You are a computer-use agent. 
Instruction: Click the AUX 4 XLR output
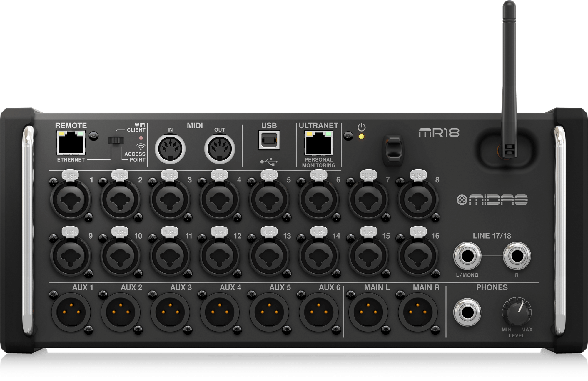(x=220, y=312)
